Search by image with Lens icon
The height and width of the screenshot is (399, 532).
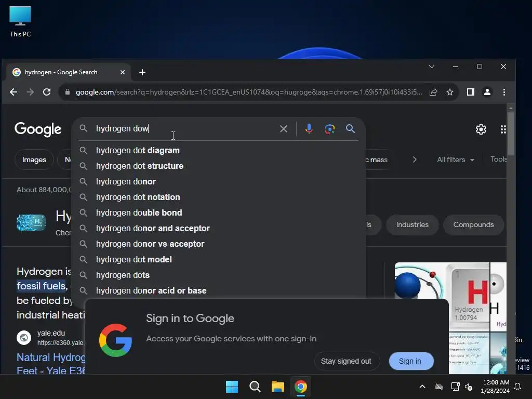[x=330, y=129]
